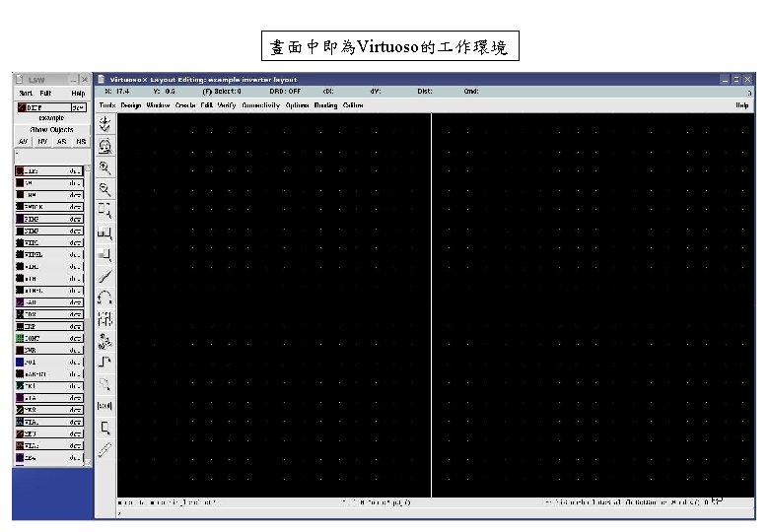Open the Window menu
The width and height of the screenshot is (769, 532).
(x=158, y=105)
